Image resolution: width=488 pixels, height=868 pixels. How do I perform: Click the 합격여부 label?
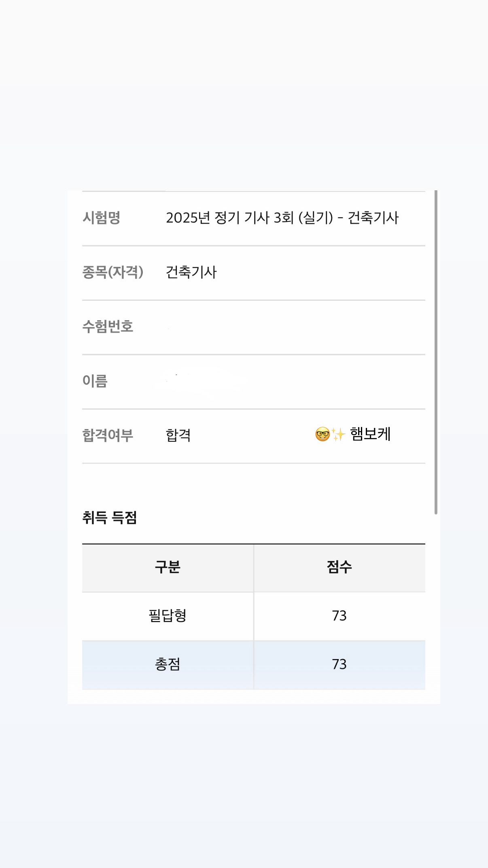pos(108,435)
